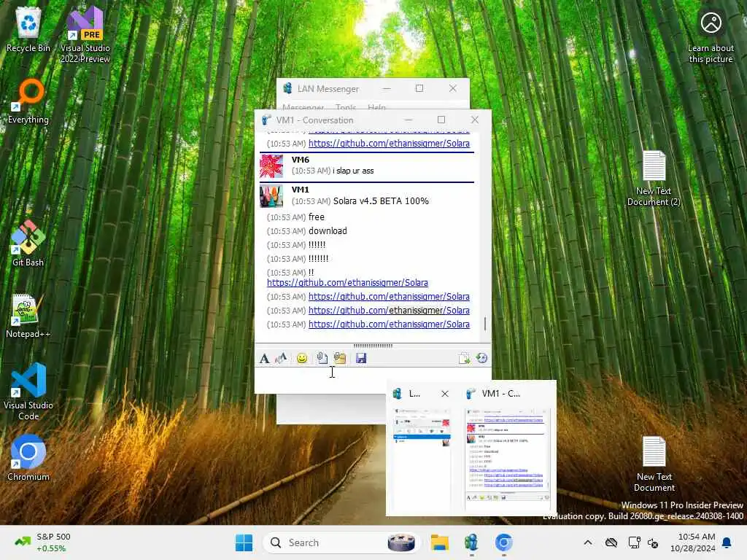Open the Visual Studio Code desktop icon

28,392
